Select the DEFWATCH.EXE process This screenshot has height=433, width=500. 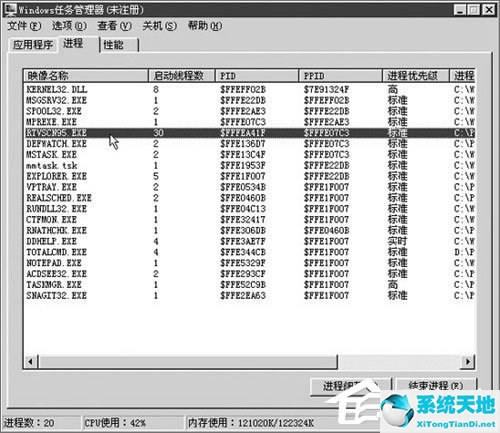coord(249,144)
